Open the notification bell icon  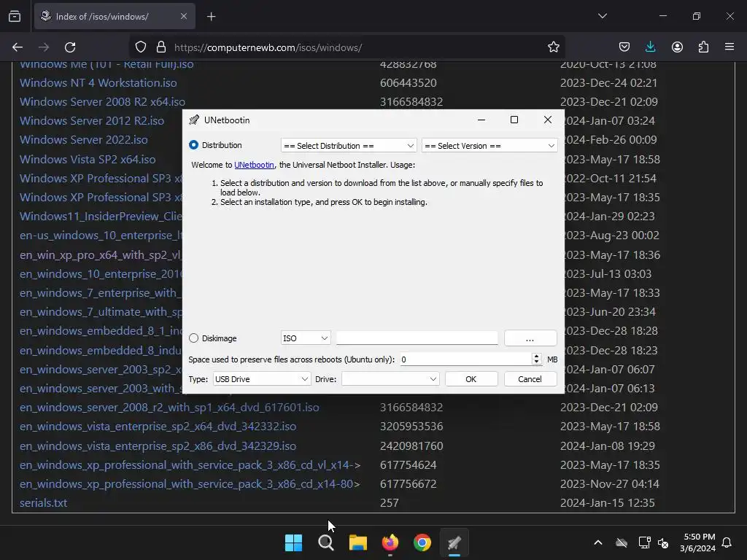(x=727, y=542)
